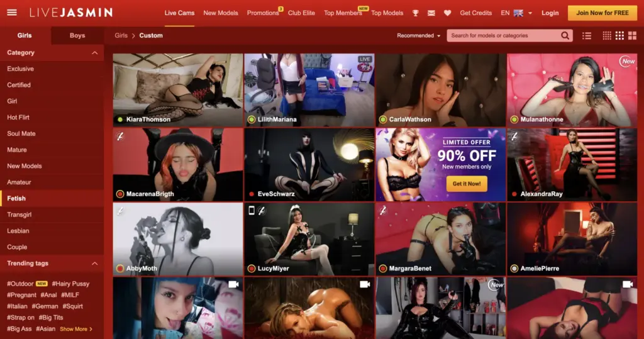The image size is (644, 339).
Task: Open the Live Cams tab
Action: 179,13
